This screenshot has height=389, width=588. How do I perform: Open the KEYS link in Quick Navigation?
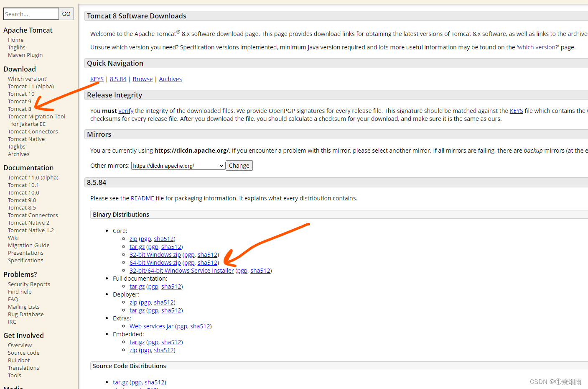tap(97, 79)
